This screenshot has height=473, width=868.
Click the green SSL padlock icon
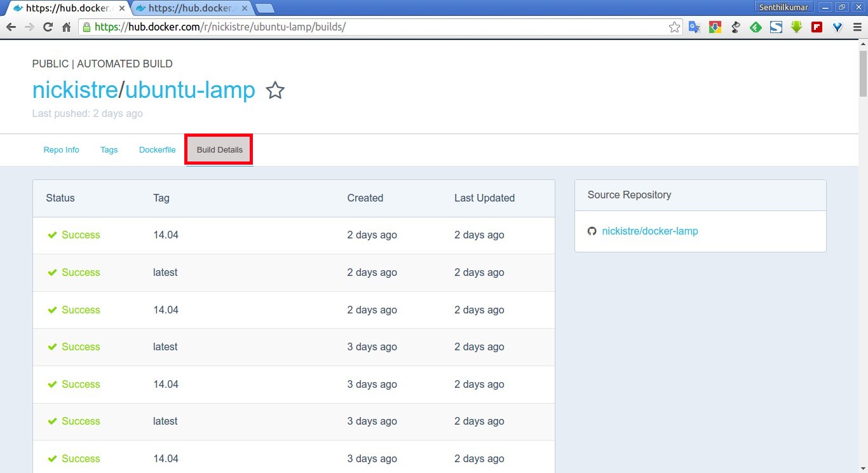coord(87,27)
